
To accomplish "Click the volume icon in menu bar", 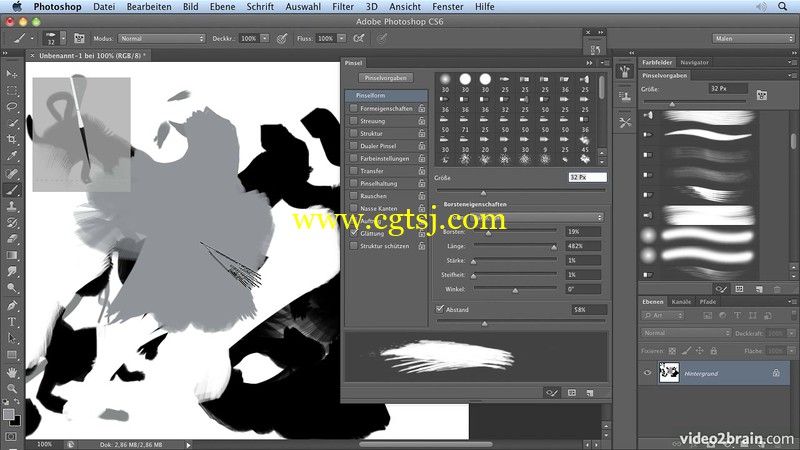I will [761, 7].
